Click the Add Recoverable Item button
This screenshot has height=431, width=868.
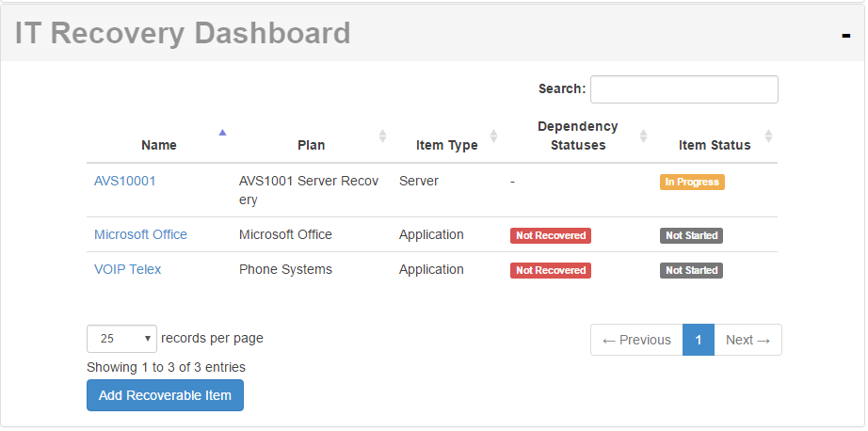165,395
